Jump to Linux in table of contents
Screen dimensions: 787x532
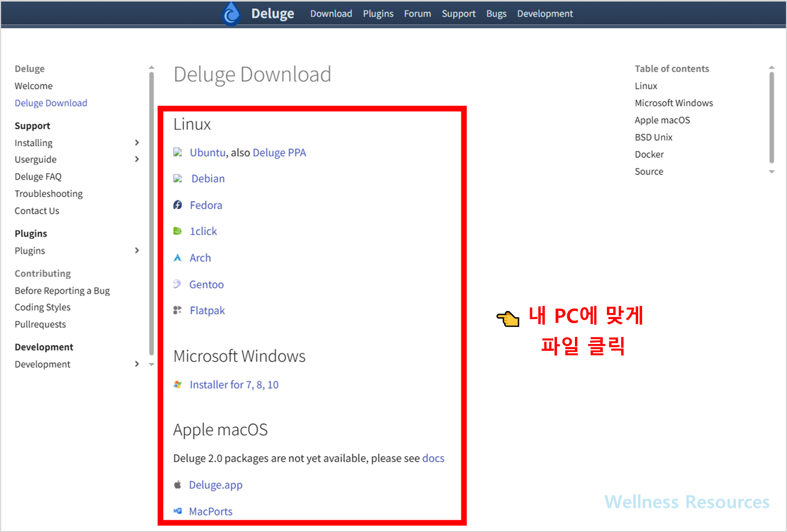(x=646, y=86)
